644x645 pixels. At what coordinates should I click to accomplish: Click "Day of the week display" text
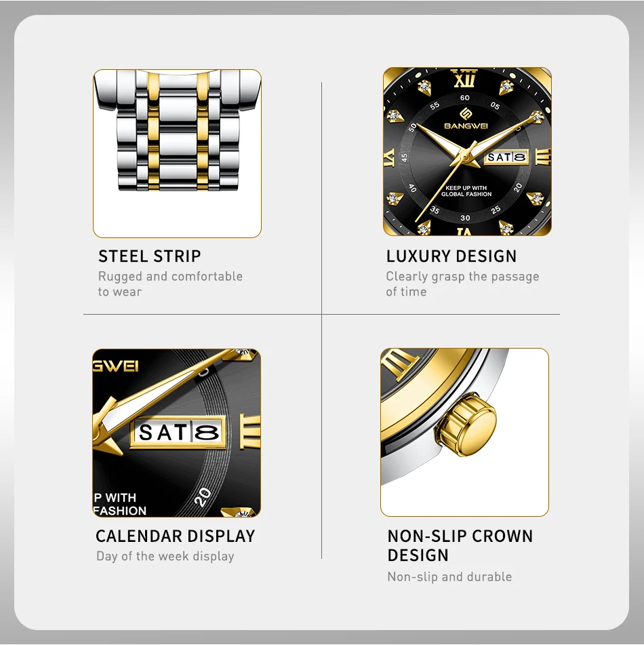(x=165, y=556)
